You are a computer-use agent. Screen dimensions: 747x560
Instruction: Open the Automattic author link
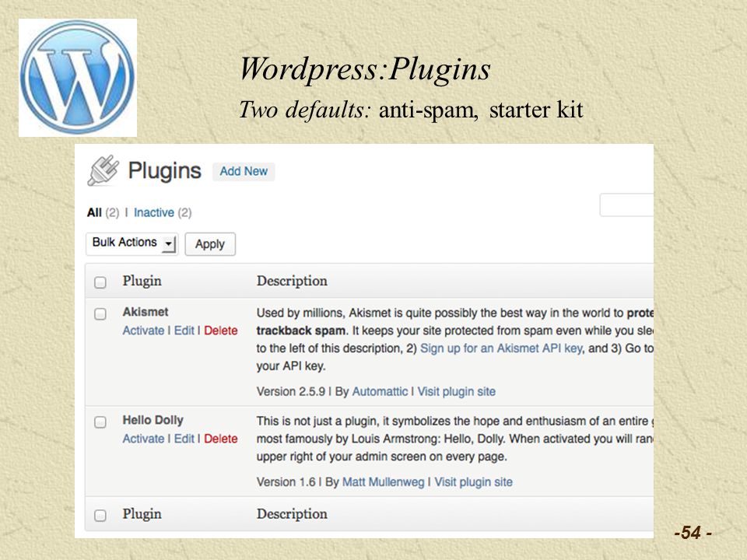click(x=380, y=391)
